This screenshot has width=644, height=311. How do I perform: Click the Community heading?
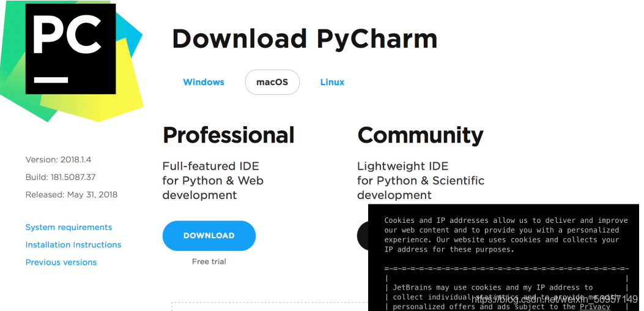pos(420,135)
